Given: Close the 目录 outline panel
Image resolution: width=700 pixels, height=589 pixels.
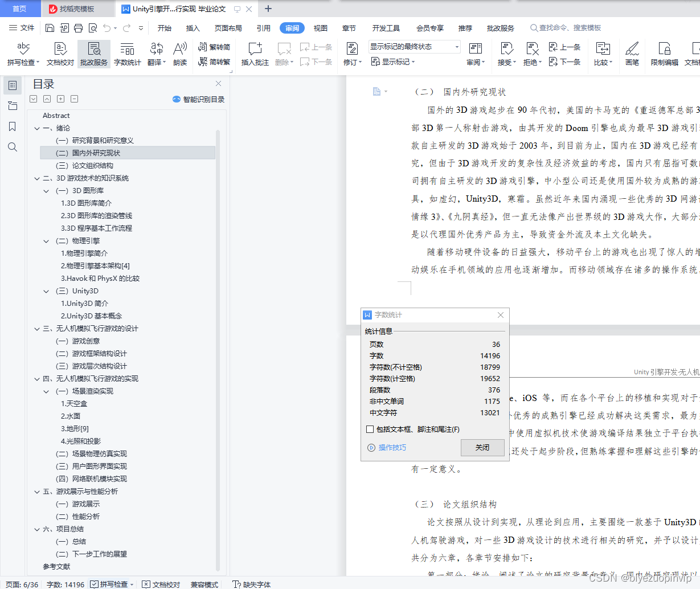Looking at the screenshot, I should click(218, 83).
